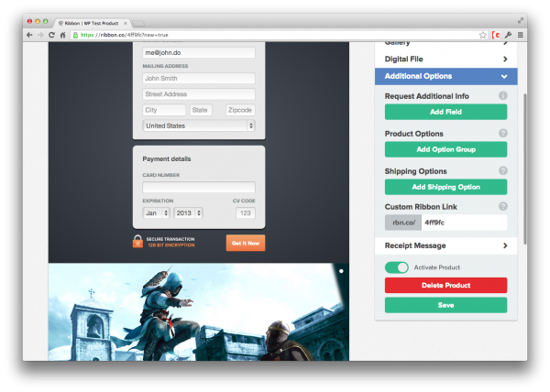Click the help icon beside Product Options
550x392 pixels.
[x=503, y=133]
